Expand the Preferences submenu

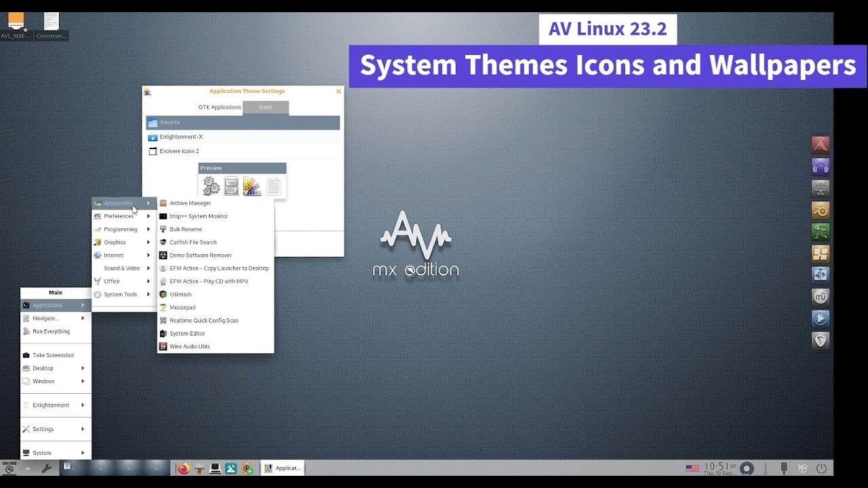(x=123, y=216)
